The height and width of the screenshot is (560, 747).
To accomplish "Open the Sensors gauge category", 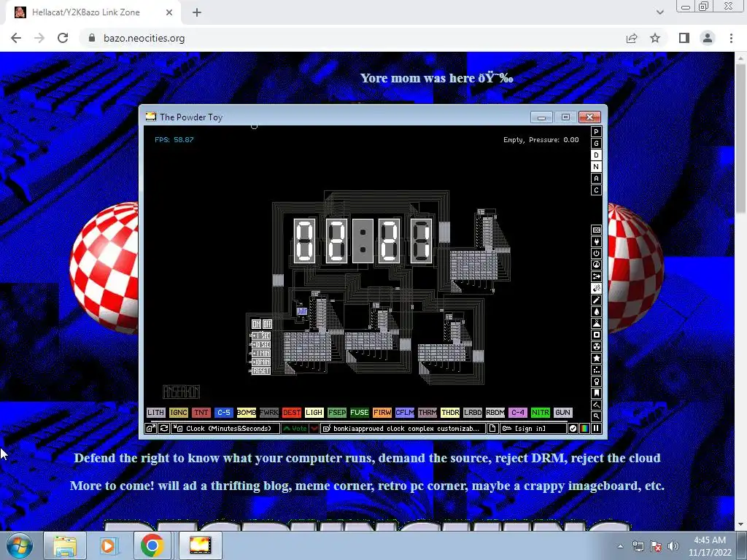I will click(596, 265).
